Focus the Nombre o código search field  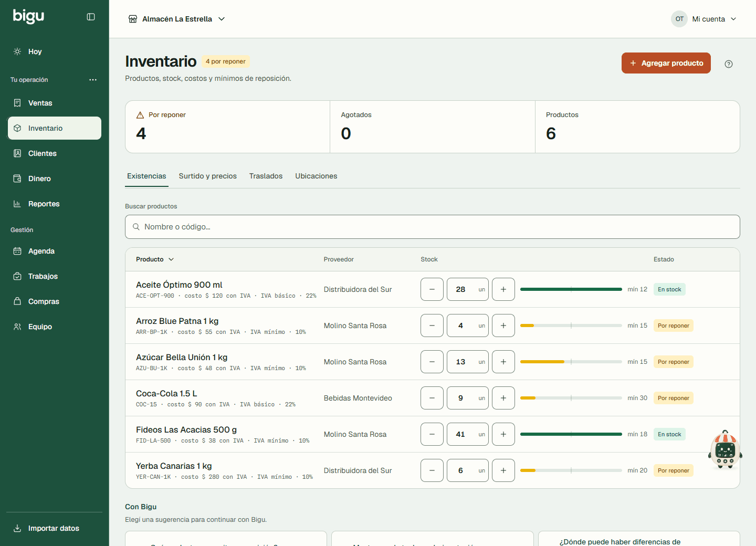(x=433, y=227)
